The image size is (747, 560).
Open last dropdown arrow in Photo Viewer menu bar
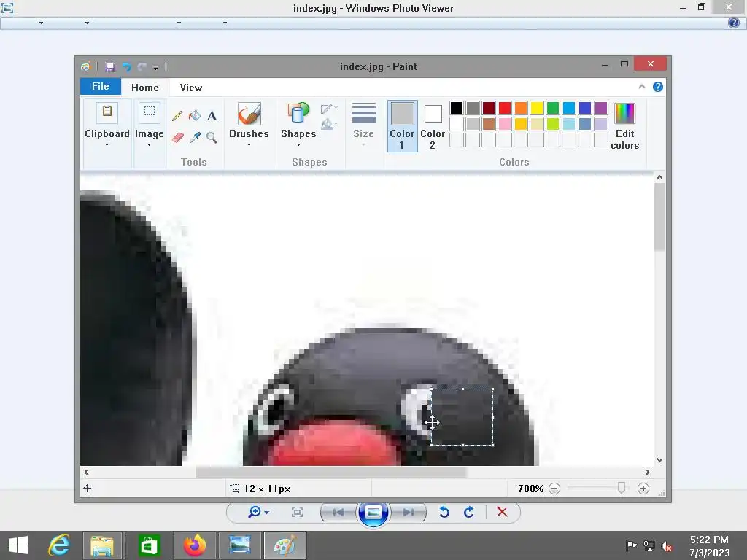(x=225, y=23)
